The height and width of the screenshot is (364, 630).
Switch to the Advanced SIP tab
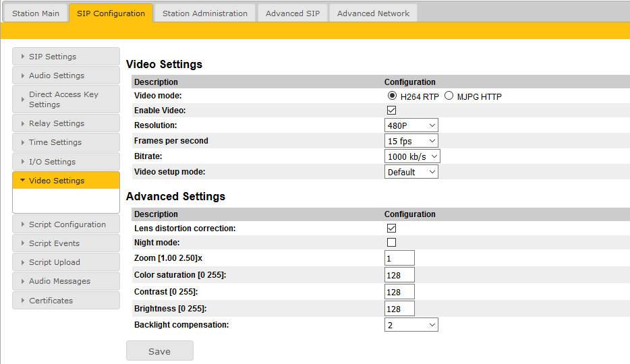pos(292,13)
